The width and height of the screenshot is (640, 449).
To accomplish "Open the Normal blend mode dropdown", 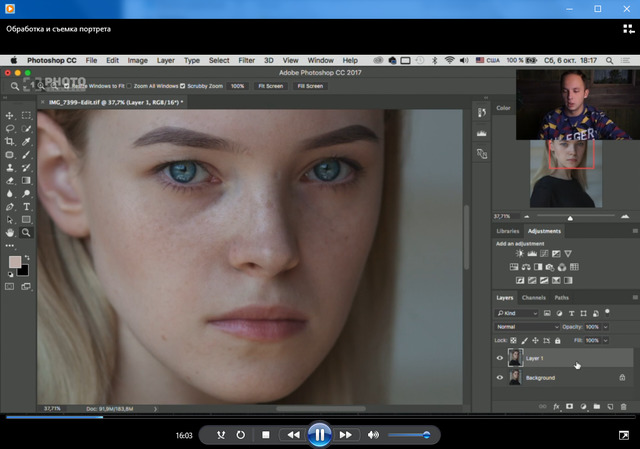I will tap(528, 327).
